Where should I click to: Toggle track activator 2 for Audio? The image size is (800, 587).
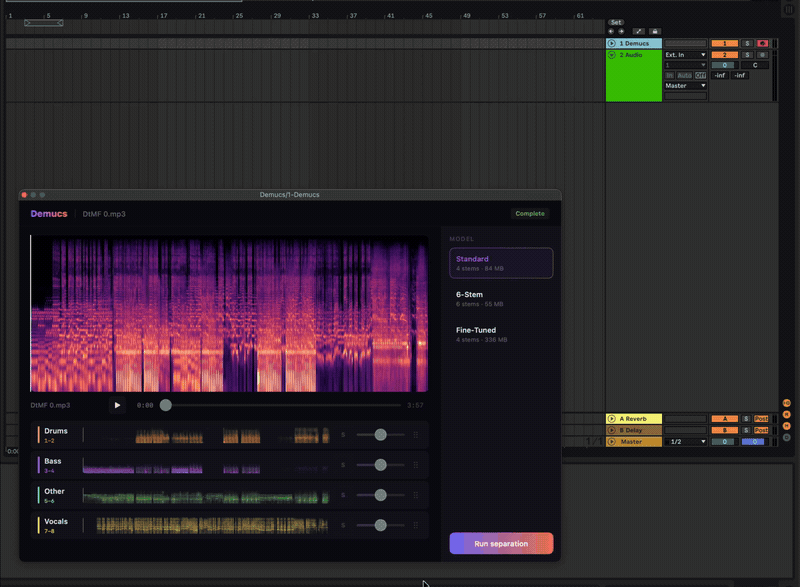coord(724,55)
